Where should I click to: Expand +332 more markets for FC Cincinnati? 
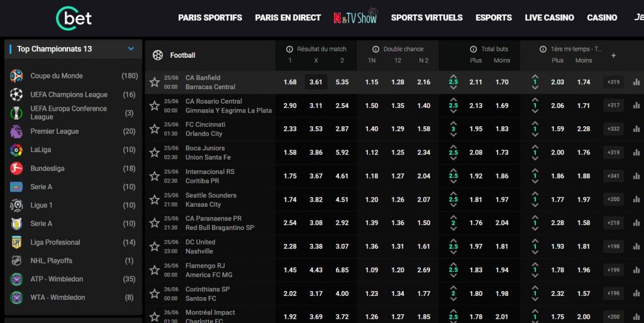613,129
